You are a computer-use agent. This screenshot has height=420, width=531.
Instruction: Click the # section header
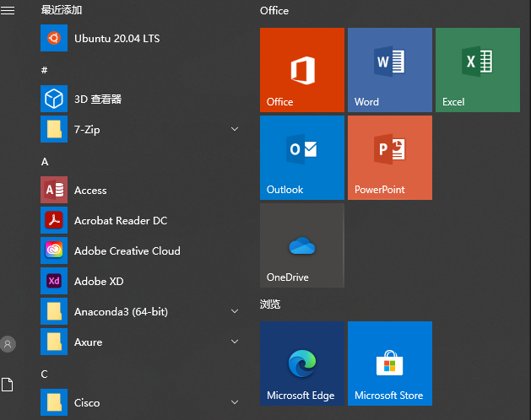(45, 70)
